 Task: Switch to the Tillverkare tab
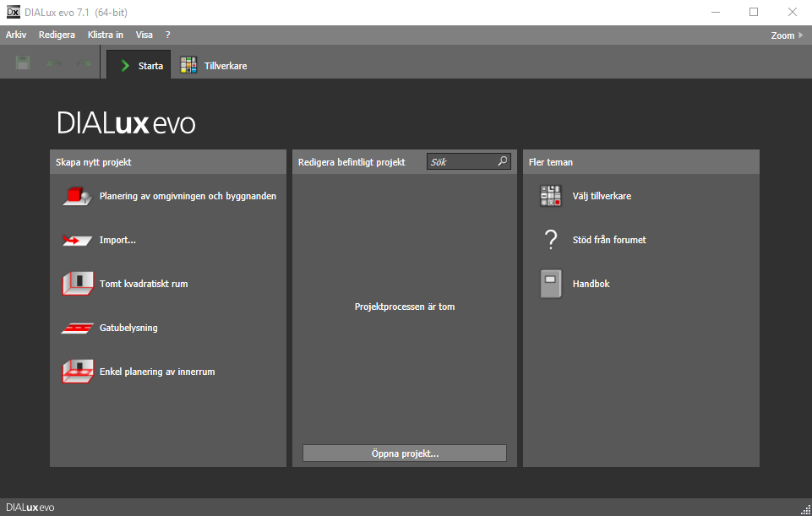pyautogui.click(x=214, y=65)
